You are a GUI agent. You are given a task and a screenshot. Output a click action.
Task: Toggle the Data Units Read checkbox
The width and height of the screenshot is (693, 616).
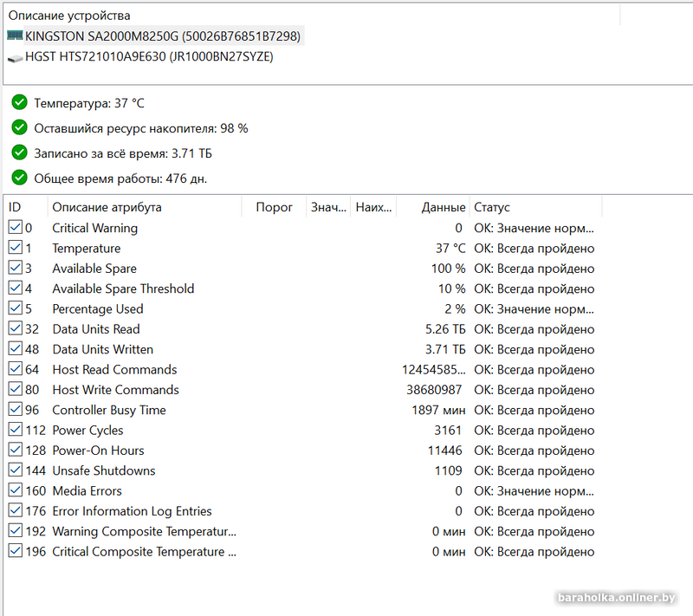[x=16, y=328]
